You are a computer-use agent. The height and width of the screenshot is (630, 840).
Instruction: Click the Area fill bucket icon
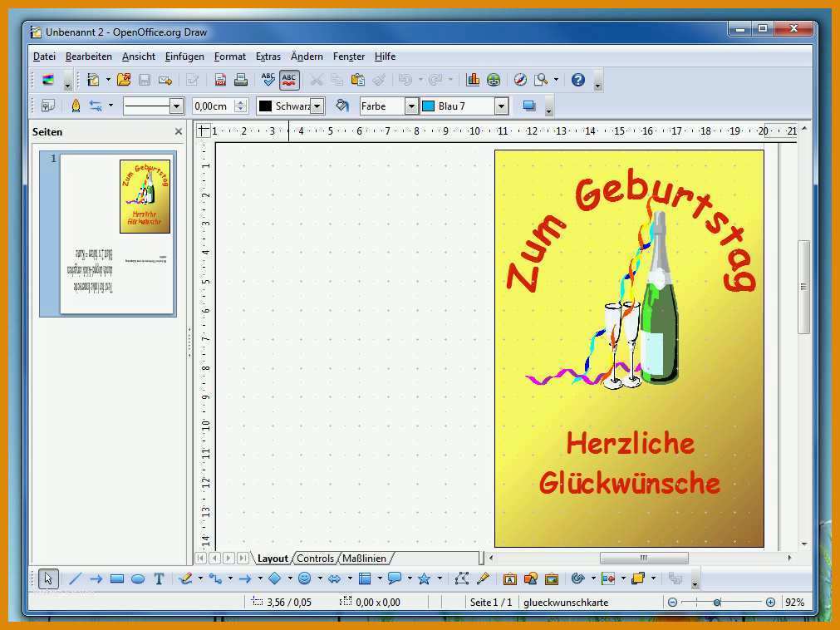click(341, 106)
